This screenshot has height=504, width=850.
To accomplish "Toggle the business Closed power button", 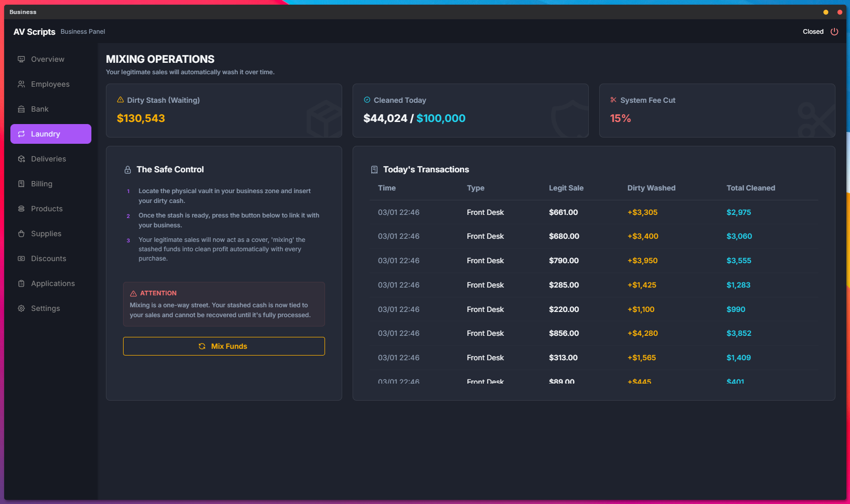I will coord(834,32).
